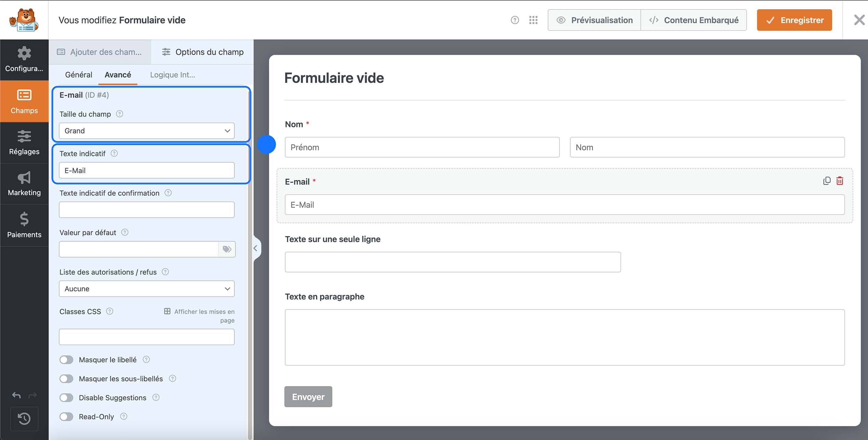868x440 pixels.
Task: Open the Logique Int... tab
Action: coord(173,75)
